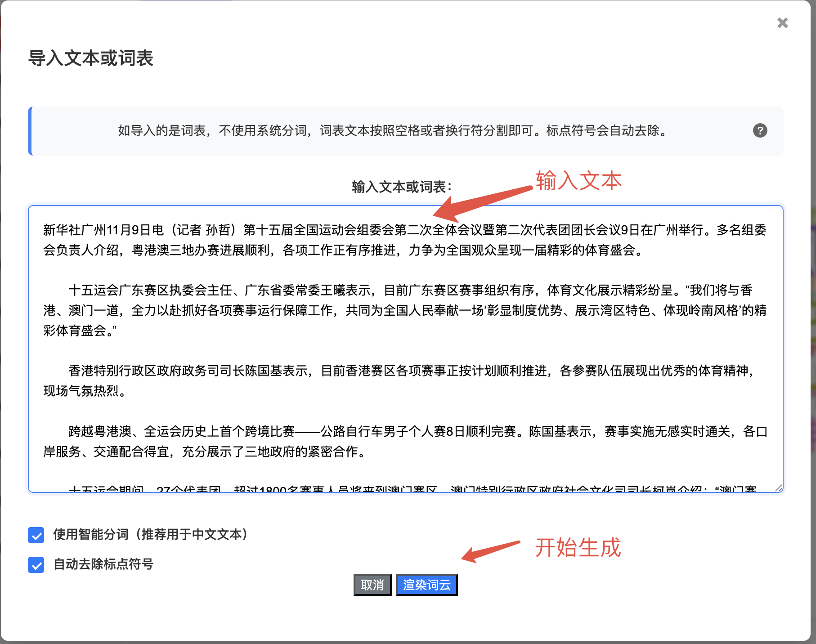The height and width of the screenshot is (644, 816).
Task: Tap the close cross icon above the dialog
Action: point(782,23)
